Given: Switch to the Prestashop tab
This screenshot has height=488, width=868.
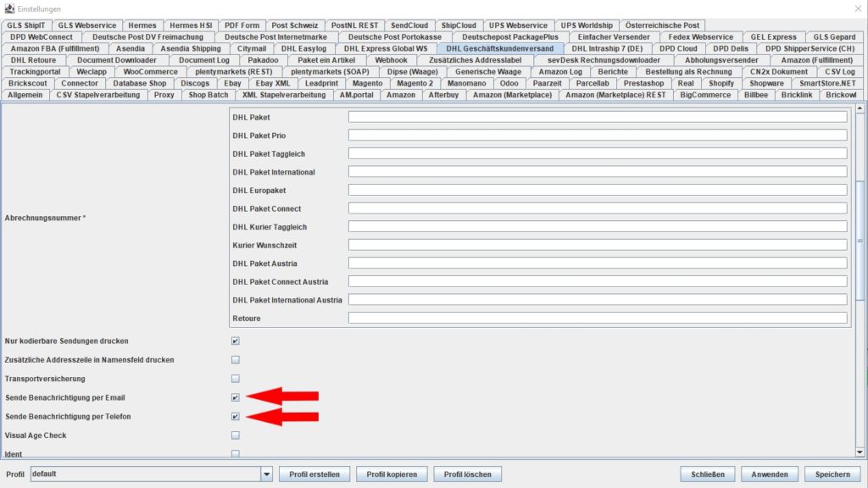Looking at the screenshot, I should tap(643, 83).
